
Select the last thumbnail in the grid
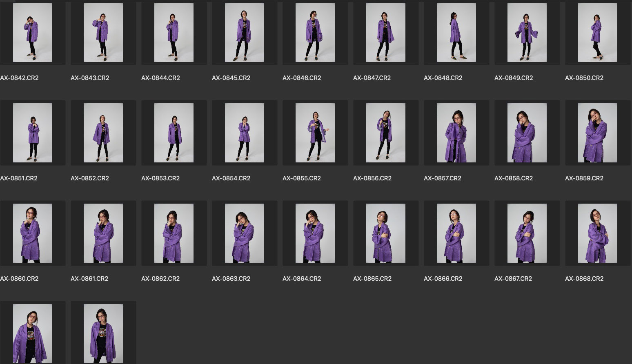(103, 333)
